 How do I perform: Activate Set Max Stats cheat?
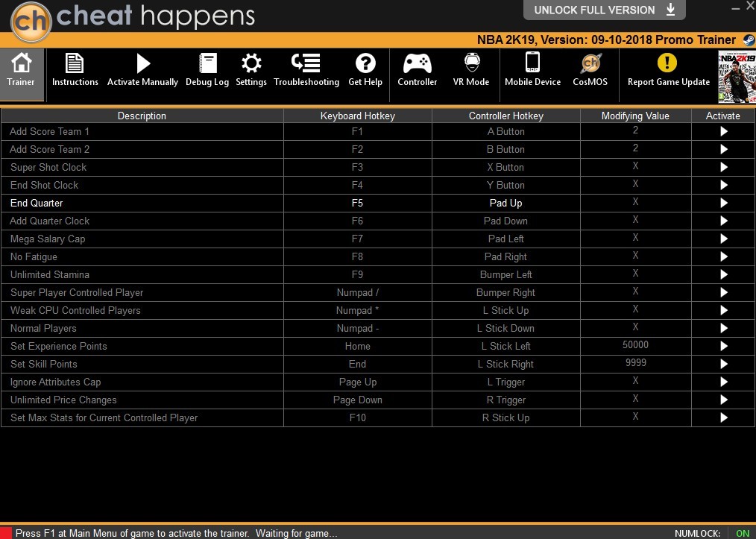point(723,417)
